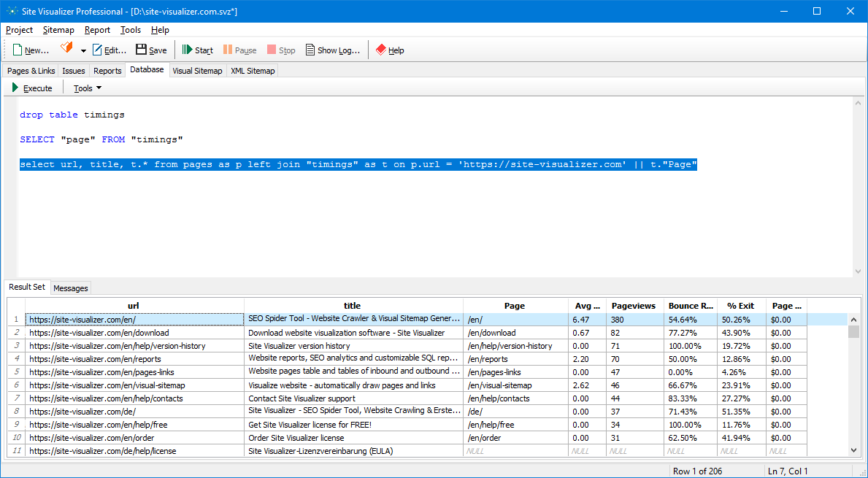Click the Edit project icon
Image resolution: width=868 pixels, height=478 pixels.
97,50
